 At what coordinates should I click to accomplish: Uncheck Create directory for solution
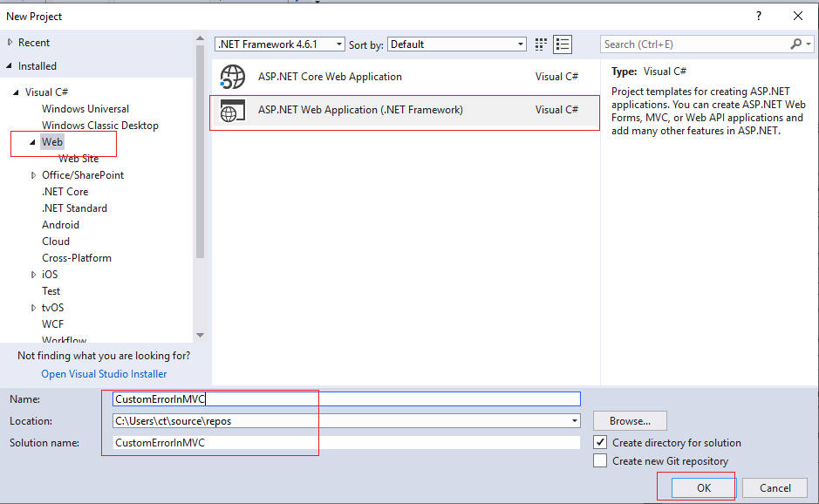[600, 443]
